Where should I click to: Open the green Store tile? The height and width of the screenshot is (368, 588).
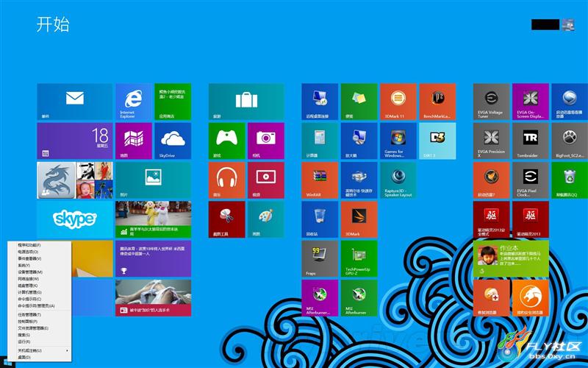173,102
